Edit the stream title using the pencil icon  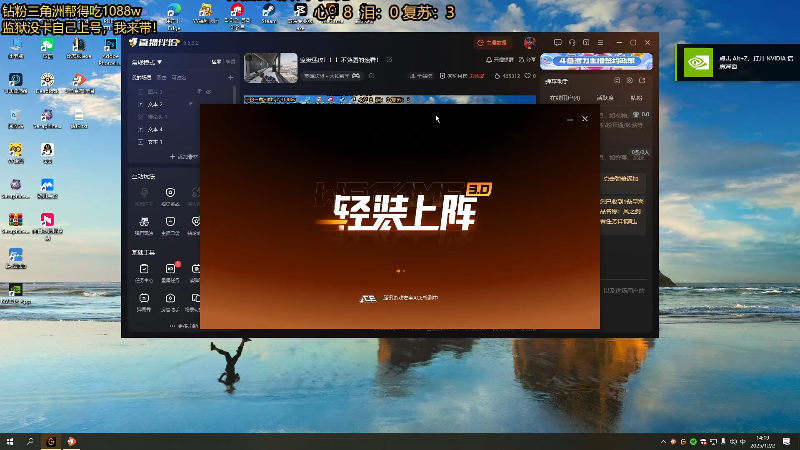[x=389, y=60]
